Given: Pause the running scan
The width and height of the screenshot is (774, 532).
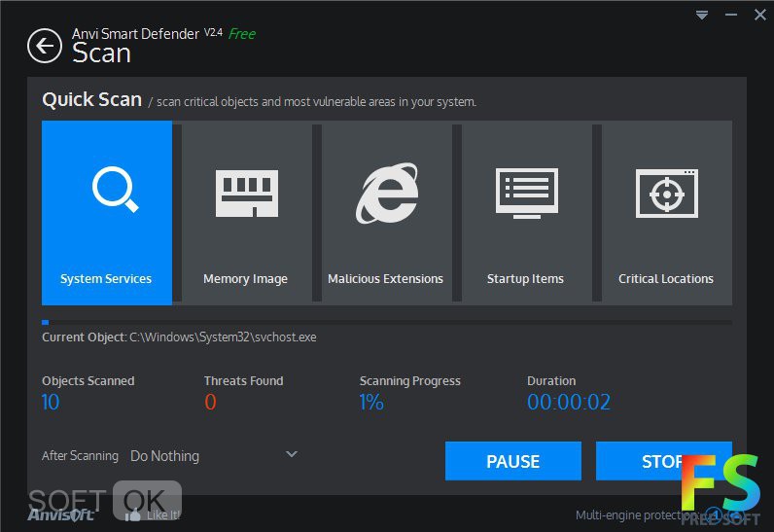Looking at the screenshot, I should [x=513, y=461].
